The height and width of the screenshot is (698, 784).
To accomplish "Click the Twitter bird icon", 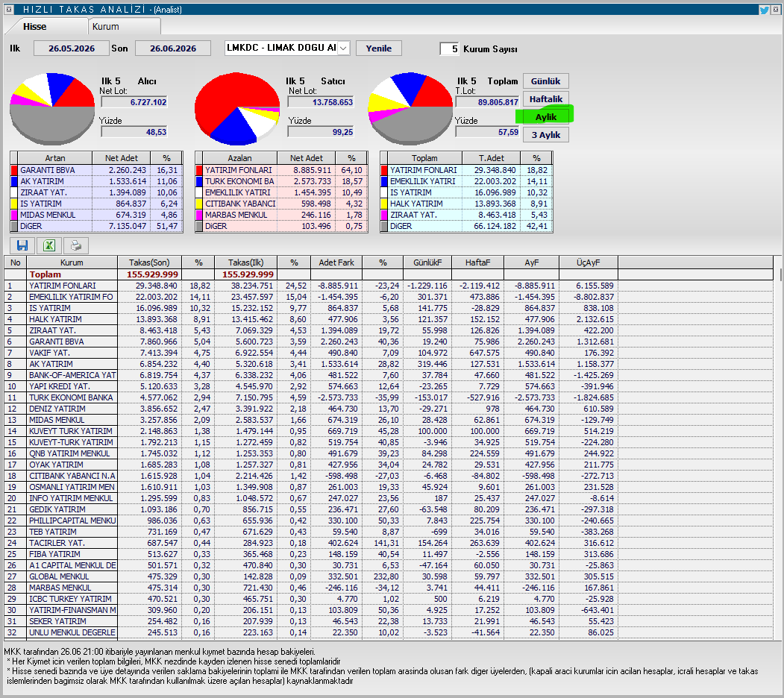I will pyautogui.click(x=765, y=10).
